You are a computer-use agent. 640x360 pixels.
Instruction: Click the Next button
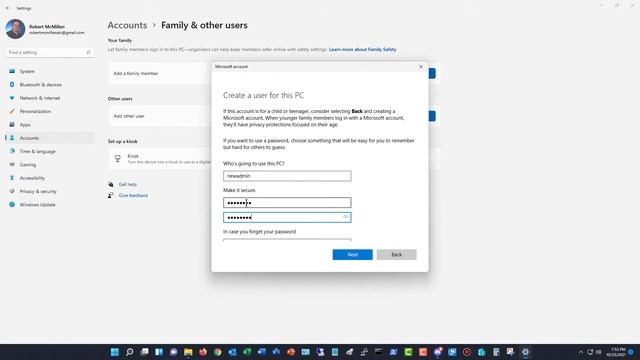(x=352, y=255)
